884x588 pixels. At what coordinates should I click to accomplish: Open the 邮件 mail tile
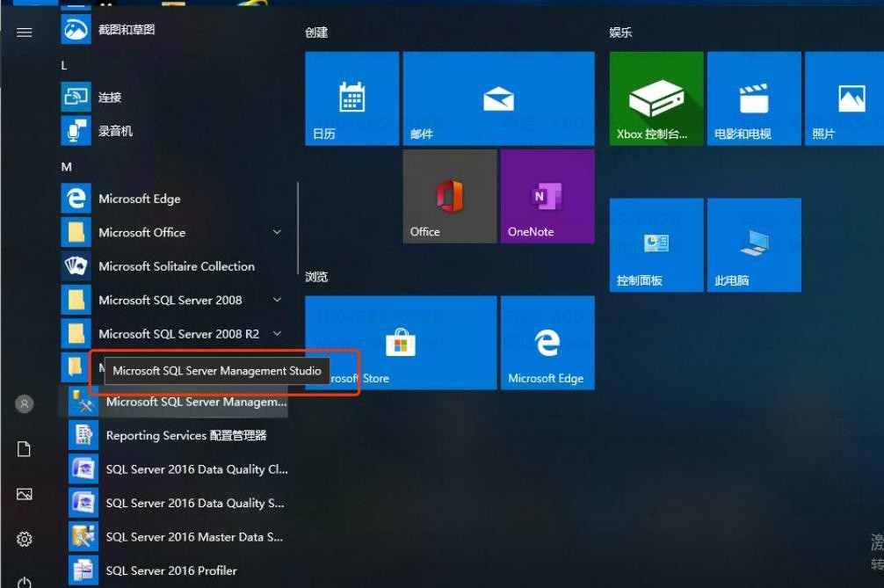coord(498,98)
